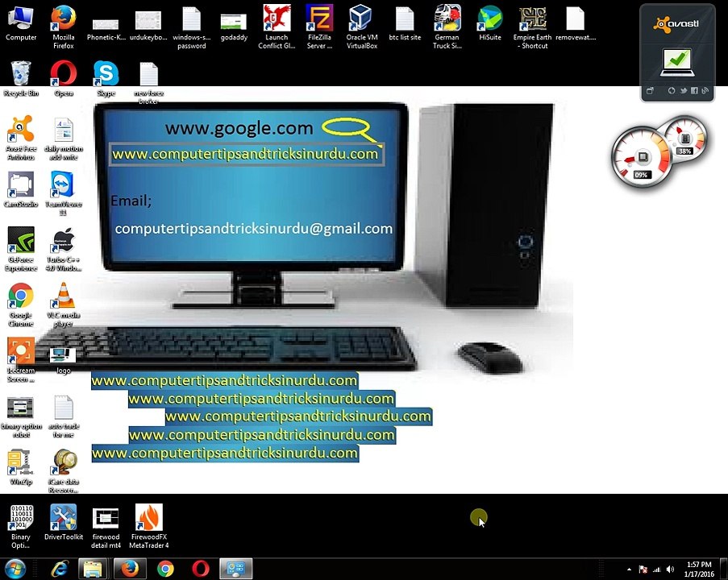Viewport: 728px width, 580px height.
Task: Open TeamViewer 11 shortcut
Action: [64, 193]
